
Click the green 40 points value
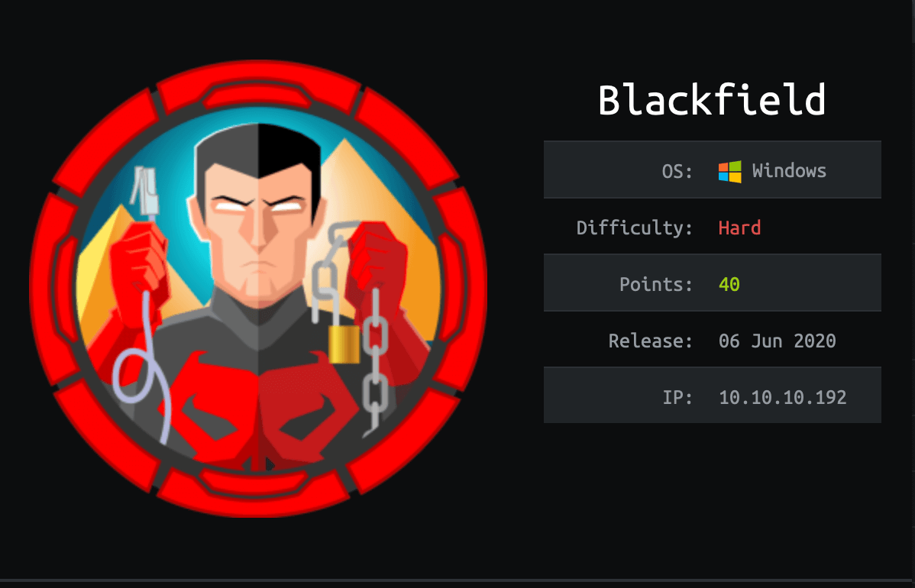tap(729, 284)
